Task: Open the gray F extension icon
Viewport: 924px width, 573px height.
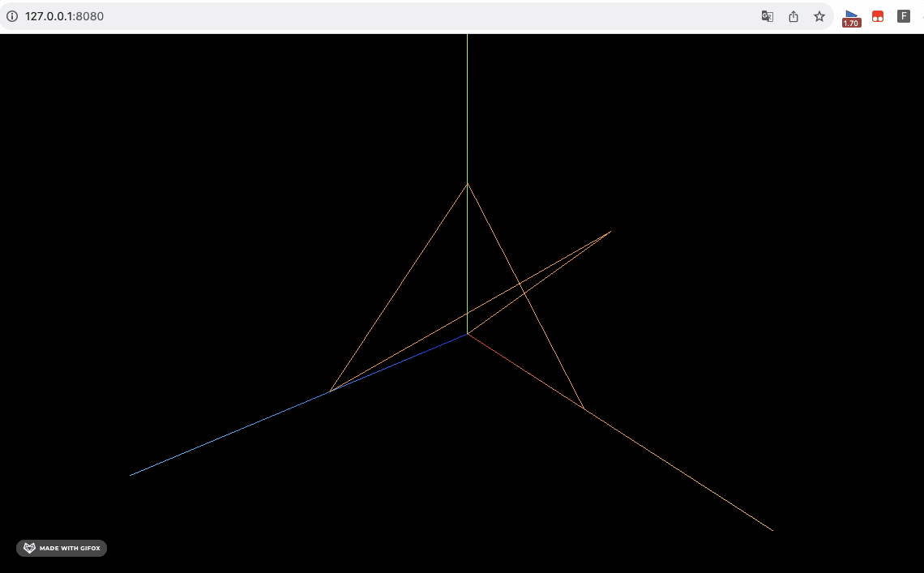Action: pyautogui.click(x=904, y=16)
